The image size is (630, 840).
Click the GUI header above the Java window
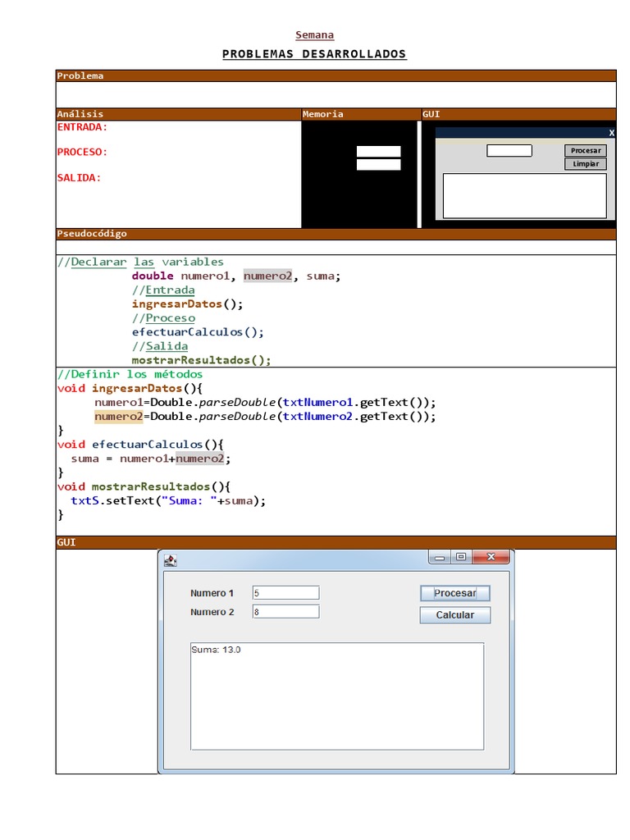click(x=336, y=543)
